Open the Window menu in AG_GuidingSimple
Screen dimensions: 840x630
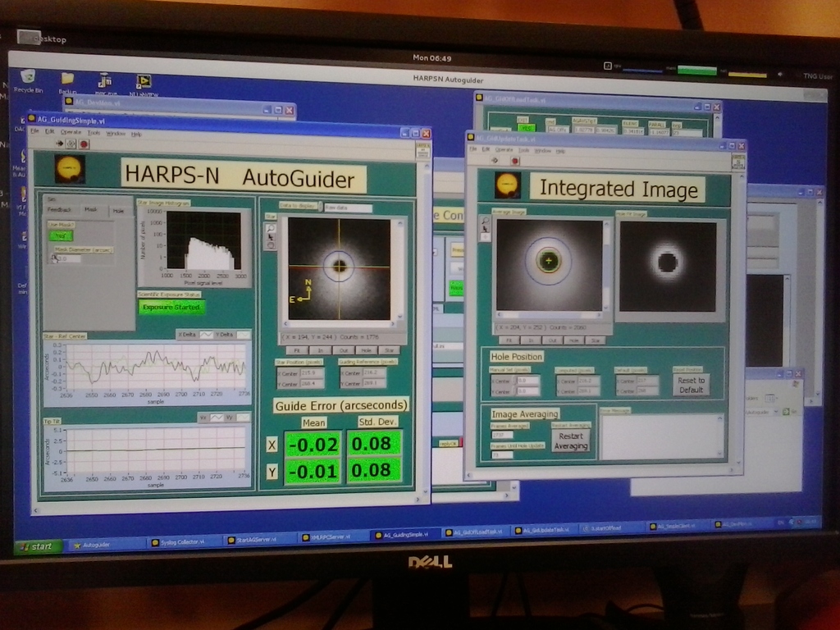(115, 134)
